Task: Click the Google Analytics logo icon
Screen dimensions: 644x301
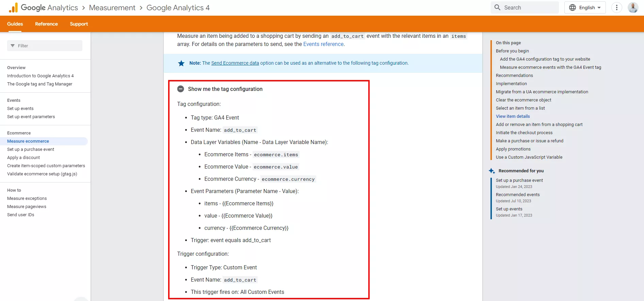Action: tap(13, 8)
